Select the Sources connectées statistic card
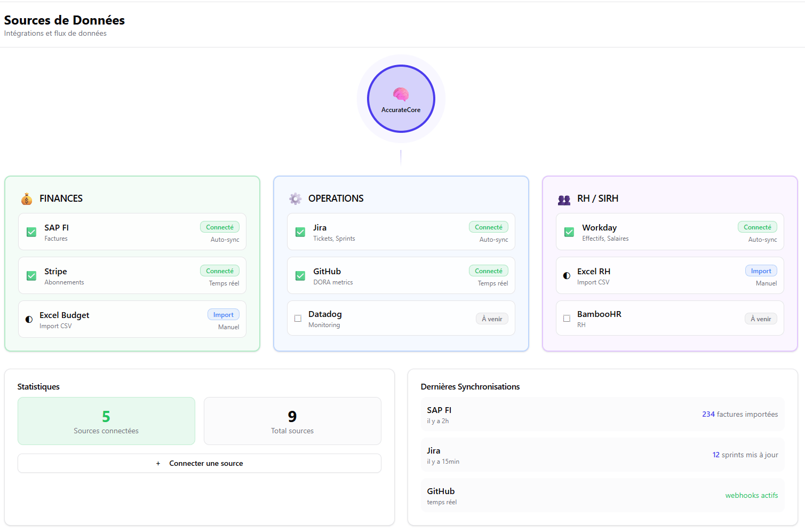The height and width of the screenshot is (532, 805). click(106, 421)
